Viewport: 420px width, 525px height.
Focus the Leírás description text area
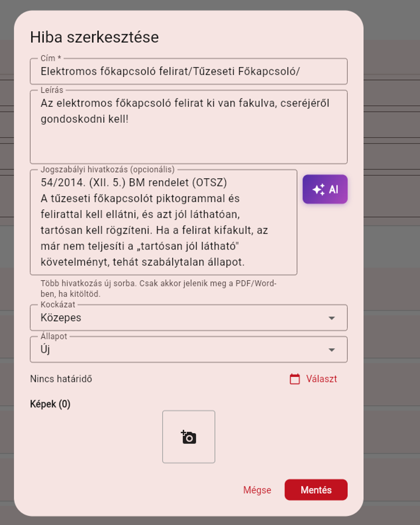(189, 127)
